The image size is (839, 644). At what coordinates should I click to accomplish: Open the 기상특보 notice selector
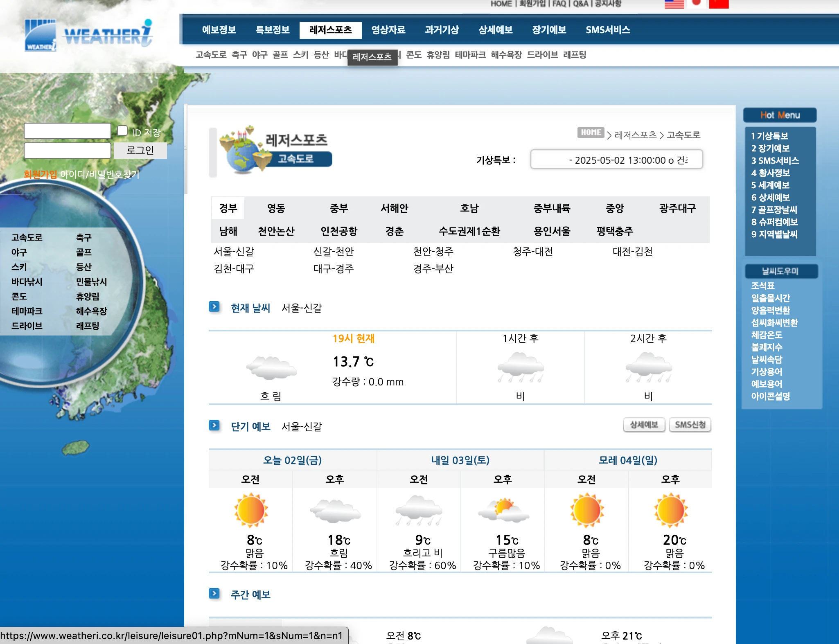point(616,160)
